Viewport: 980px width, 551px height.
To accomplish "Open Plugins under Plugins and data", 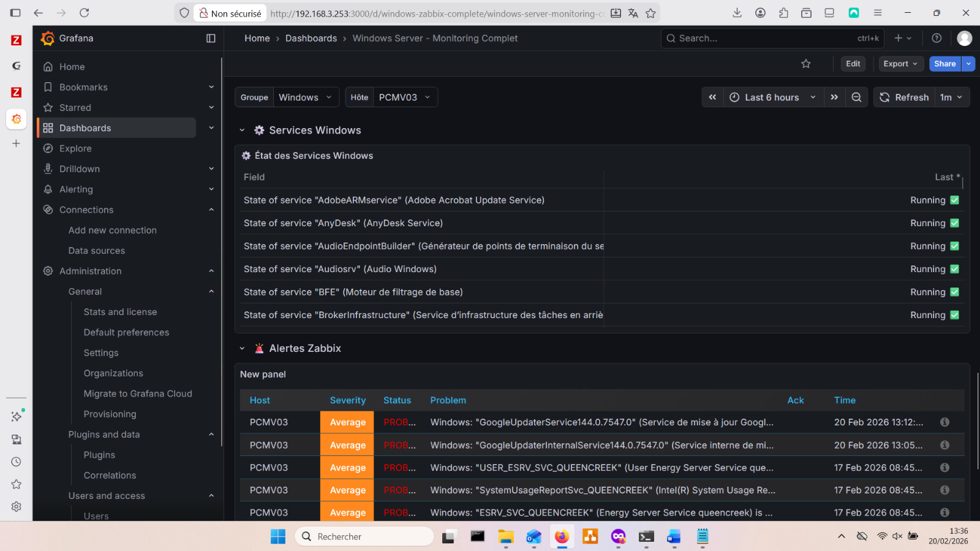I will tap(99, 455).
